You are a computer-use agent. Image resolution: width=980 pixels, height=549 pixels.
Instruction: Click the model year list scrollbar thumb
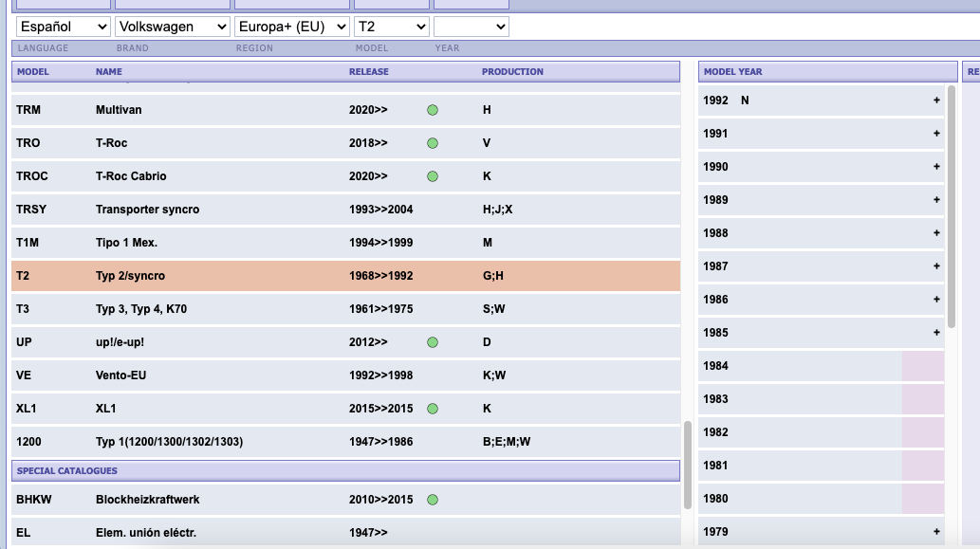(952, 206)
